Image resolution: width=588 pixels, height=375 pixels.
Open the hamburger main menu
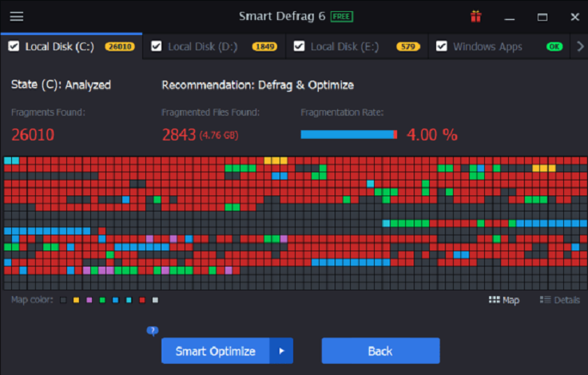pyautogui.click(x=17, y=17)
